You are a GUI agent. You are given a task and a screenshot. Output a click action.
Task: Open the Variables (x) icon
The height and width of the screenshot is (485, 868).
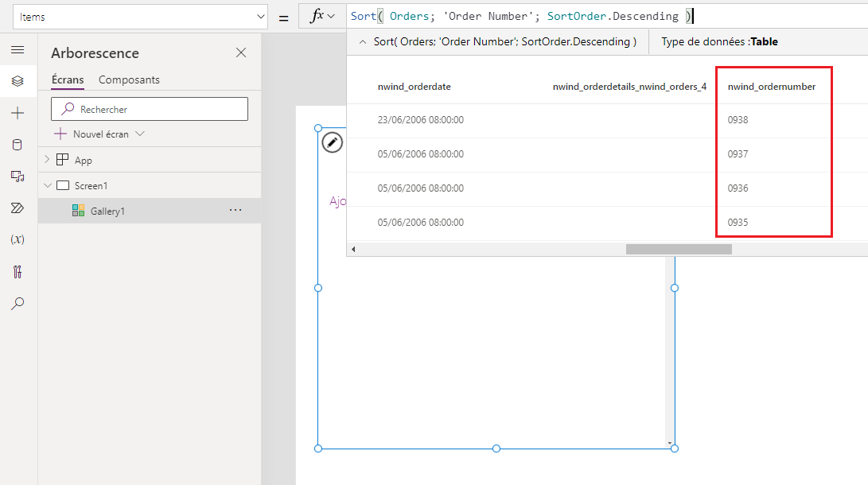coord(18,239)
